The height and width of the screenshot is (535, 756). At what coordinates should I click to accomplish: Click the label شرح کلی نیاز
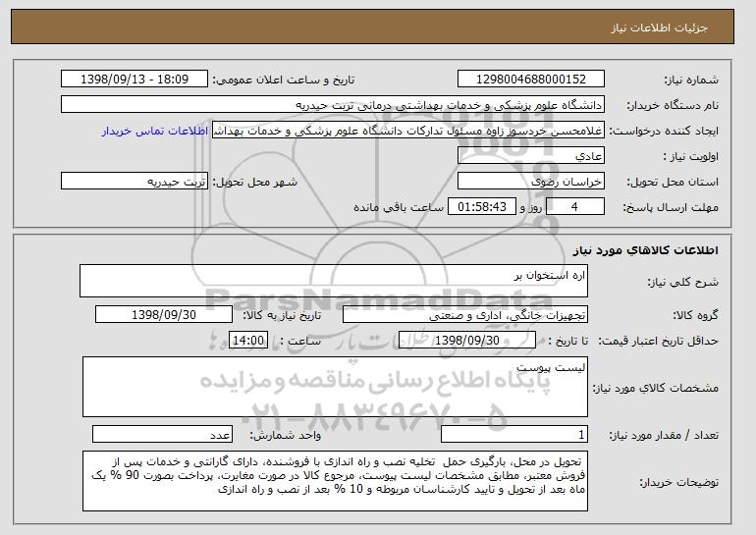(x=682, y=282)
